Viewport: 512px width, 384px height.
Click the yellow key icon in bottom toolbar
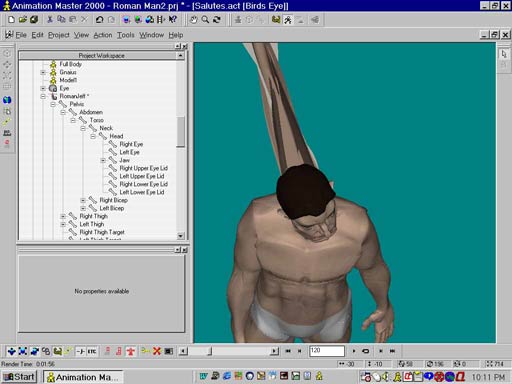click(145, 351)
